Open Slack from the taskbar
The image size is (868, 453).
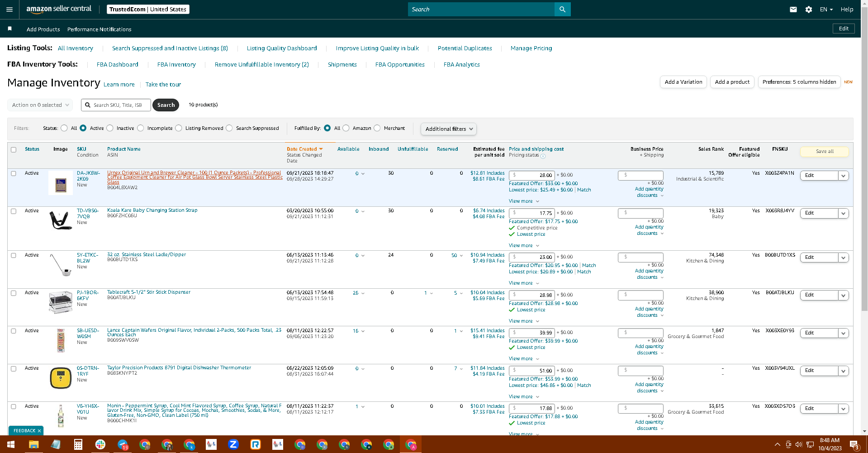tap(100, 444)
